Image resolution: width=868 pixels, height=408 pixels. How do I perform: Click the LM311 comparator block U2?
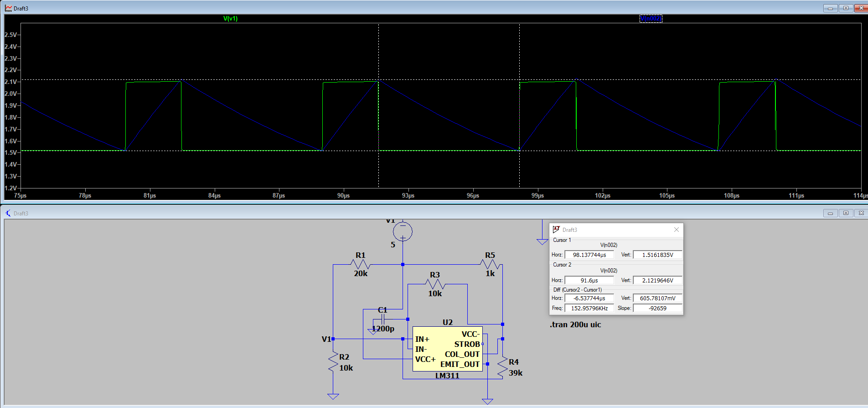pos(447,349)
